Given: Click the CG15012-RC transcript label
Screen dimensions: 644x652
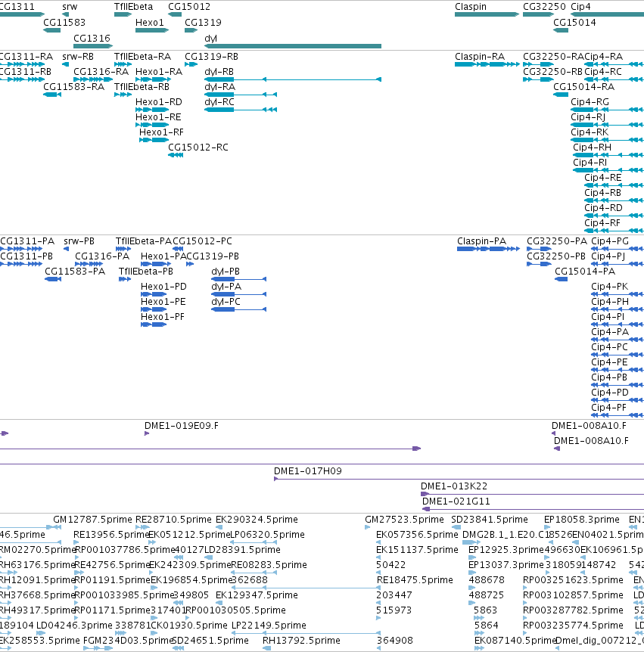Looking at the screenshot, I should [x=198, y=147].
